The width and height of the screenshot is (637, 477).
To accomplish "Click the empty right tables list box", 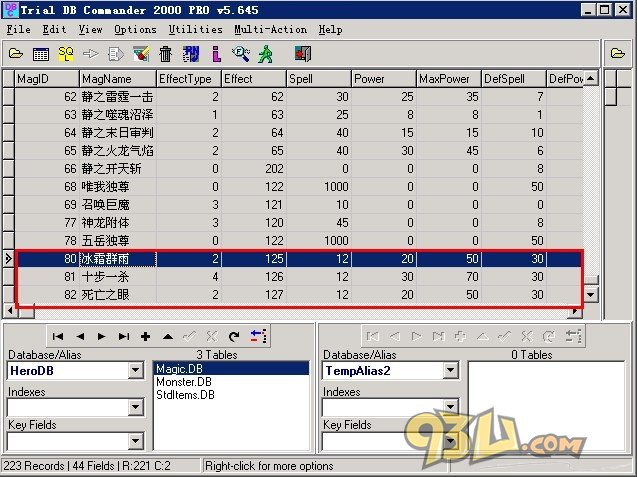I will (x=546, y=406).
